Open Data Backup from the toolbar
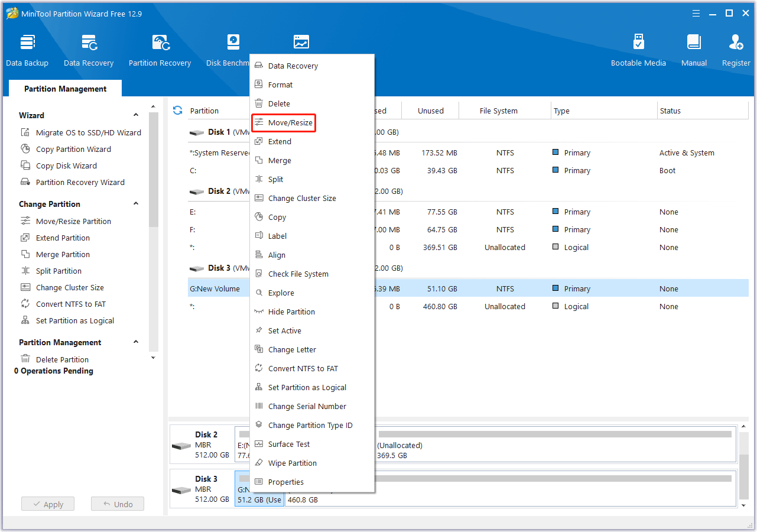Screen dimensions: 757x532 pyautogui.click(x=27, y=51)
